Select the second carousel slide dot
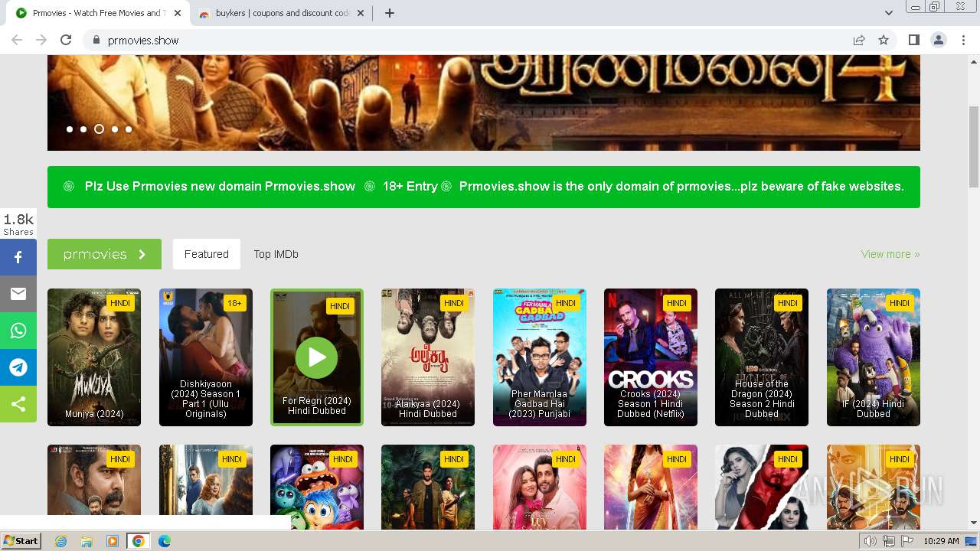 pyautogui.click(x=83, y=129)
